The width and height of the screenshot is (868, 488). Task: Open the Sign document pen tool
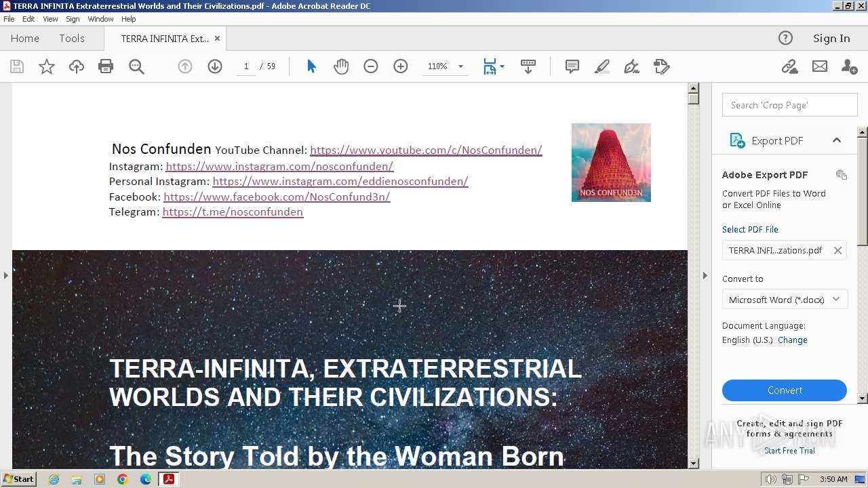[x=631, y=66]
